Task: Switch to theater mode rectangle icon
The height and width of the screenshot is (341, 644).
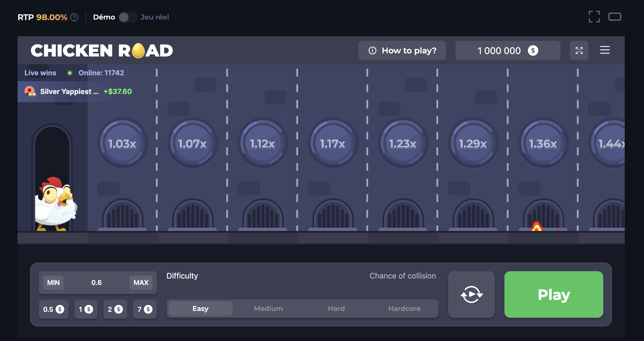Action: [615, 17]
